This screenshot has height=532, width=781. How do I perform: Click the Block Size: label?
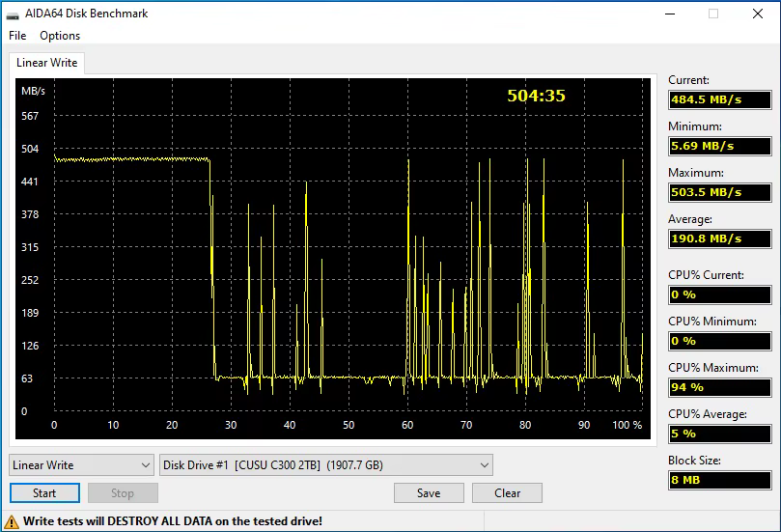tap(694, 461)
